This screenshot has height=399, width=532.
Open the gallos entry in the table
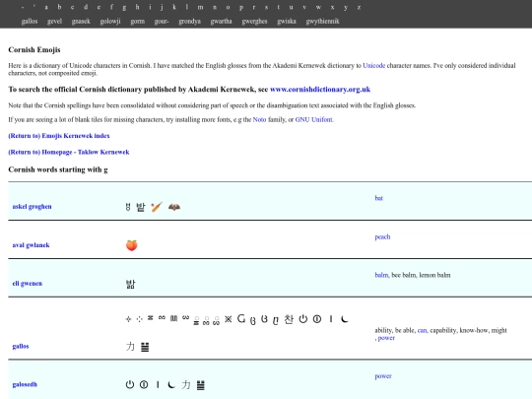coord(21,346)
